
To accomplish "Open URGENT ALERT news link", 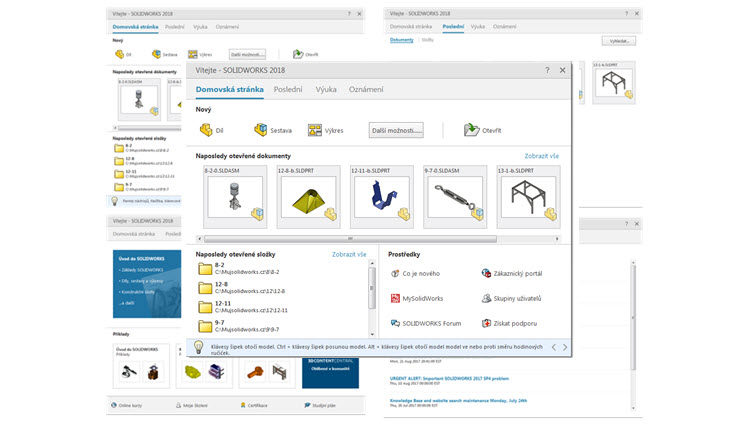I will [x=449, y=378].
